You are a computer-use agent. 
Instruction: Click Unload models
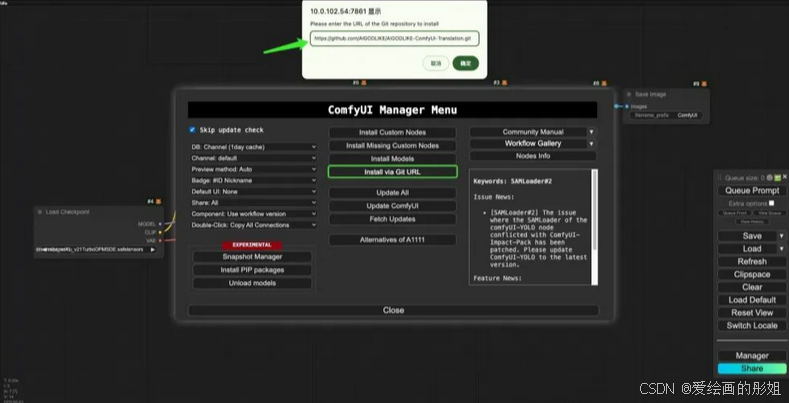coord(252,283)
